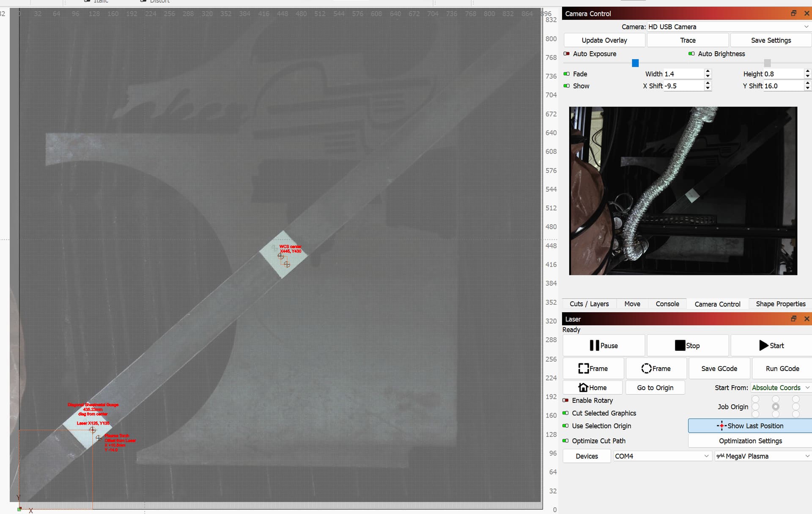Toggle camera overlay Show
Image resolution: width=812 pixels, height=514 pixels.
point(566,86)
